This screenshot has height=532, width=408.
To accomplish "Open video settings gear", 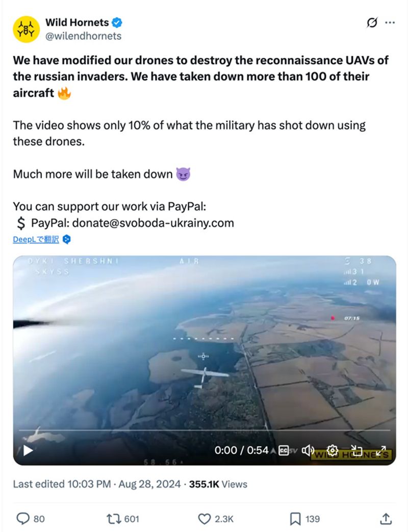I will [333, 450].
